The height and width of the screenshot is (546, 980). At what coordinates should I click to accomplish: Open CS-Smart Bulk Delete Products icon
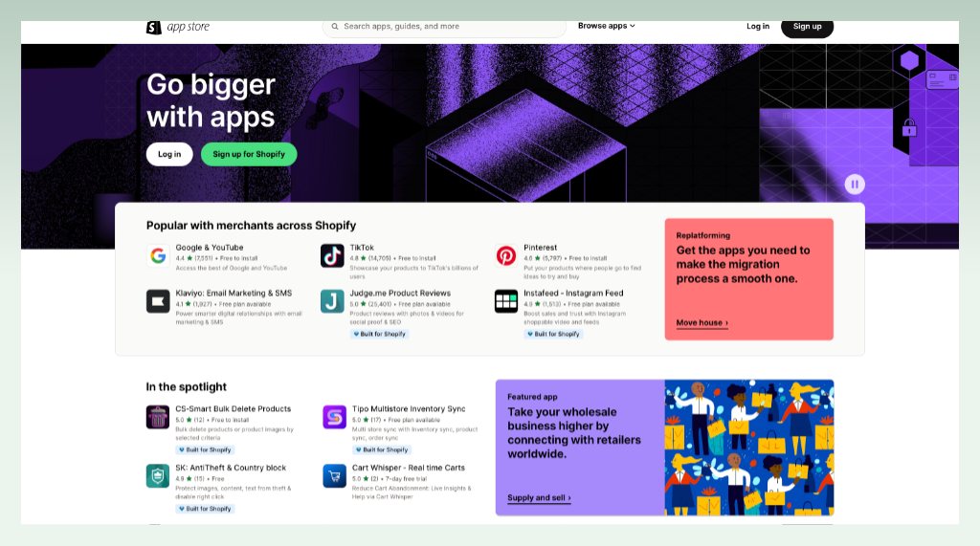158,417
